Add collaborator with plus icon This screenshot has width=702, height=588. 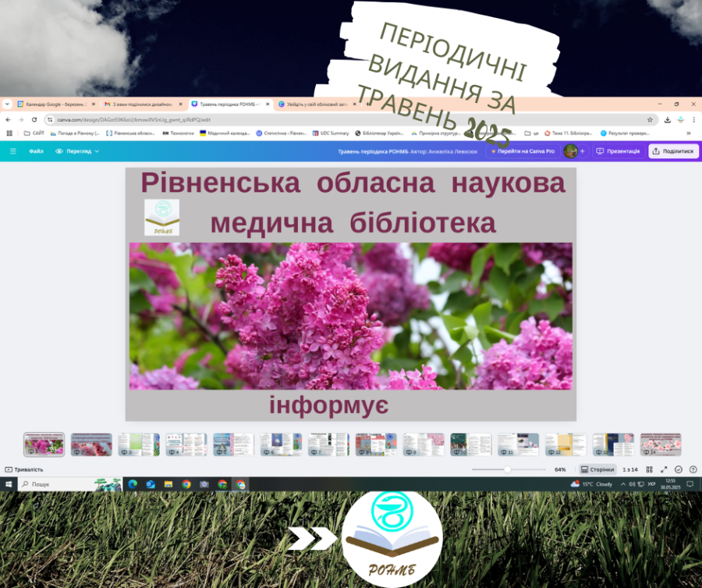[x=583, y=151]
